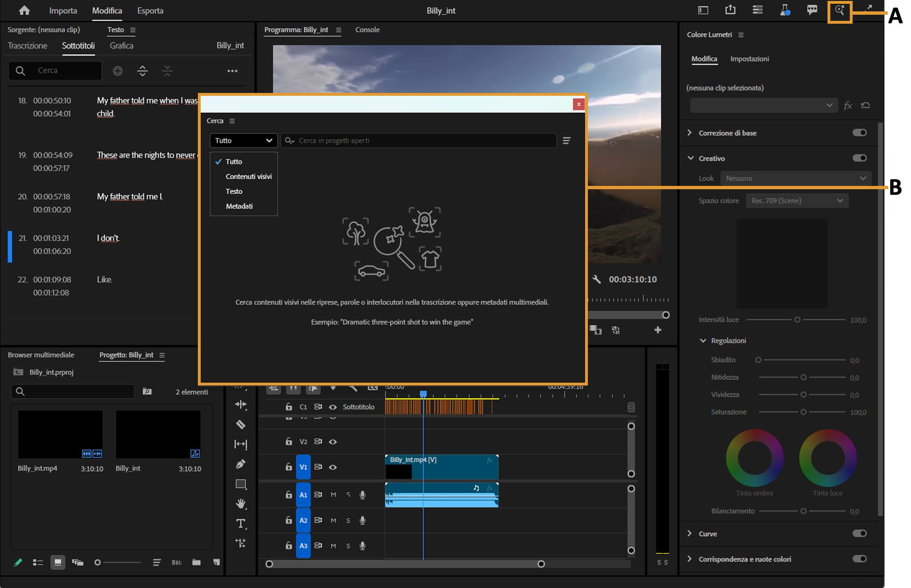The width and height of the screenshot is (911, 588).
Task: Switch to the Trascrizione tab
Action: click(x=28, y=46)
